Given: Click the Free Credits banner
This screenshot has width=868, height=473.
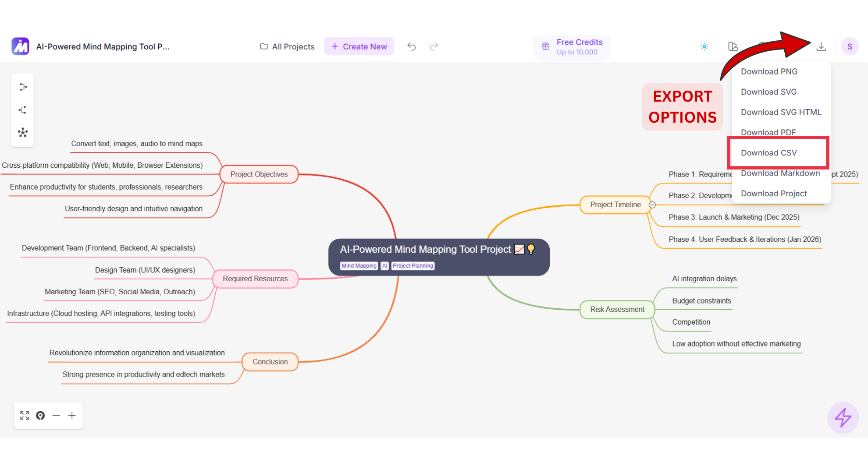Looking at the screenshot, I should [572, 47].
